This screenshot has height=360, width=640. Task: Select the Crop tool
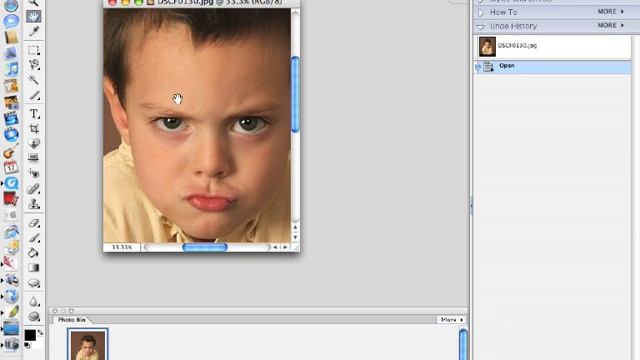[34, 129]
